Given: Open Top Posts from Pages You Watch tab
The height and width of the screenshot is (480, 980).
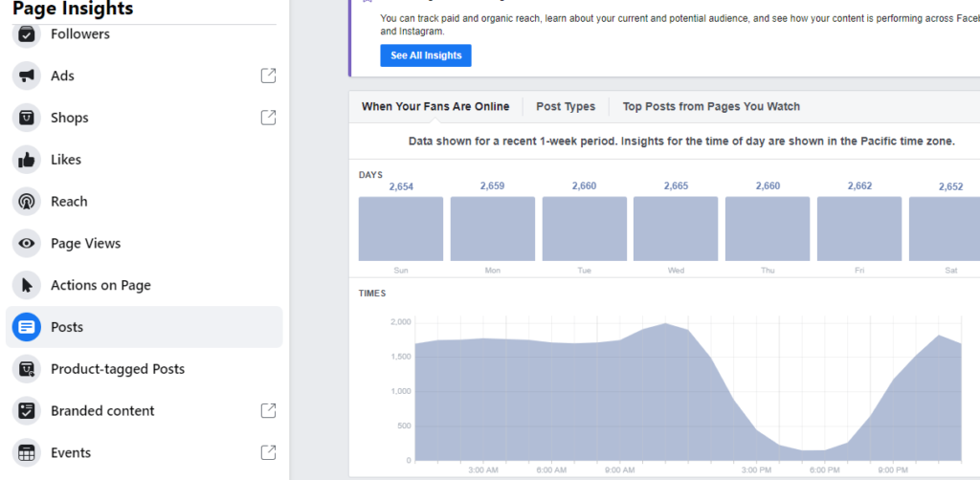Looking at the screenshot, I should (x=711, y=106).
